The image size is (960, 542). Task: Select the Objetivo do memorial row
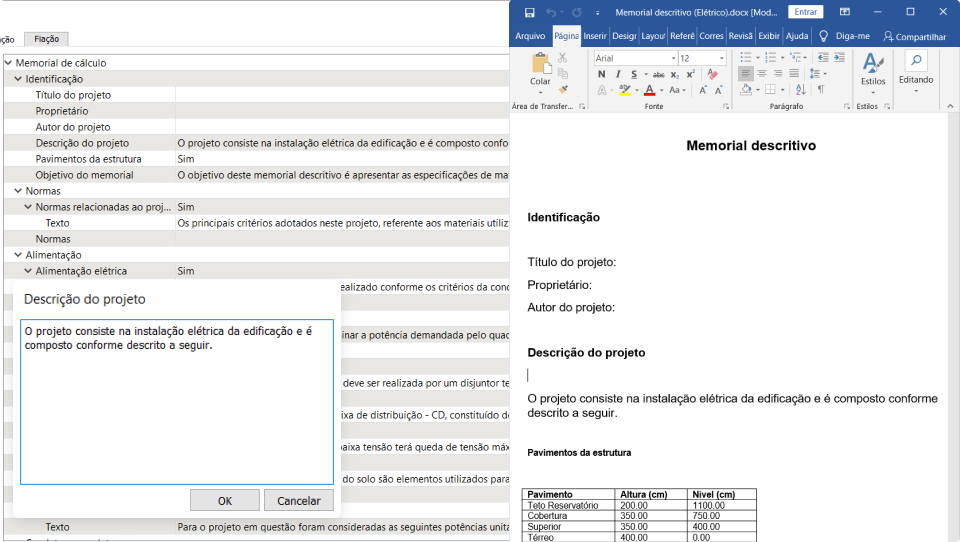tap(257, 175)
